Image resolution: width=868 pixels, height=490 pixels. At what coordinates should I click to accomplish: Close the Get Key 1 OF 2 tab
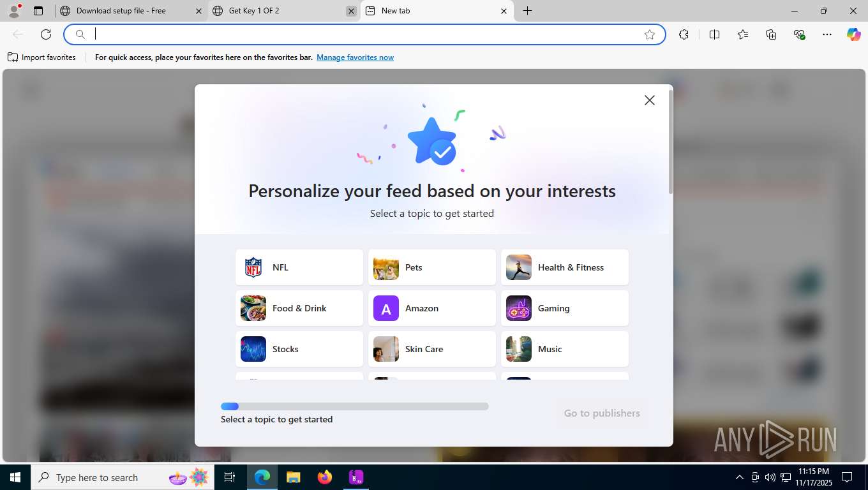[351, 11]
